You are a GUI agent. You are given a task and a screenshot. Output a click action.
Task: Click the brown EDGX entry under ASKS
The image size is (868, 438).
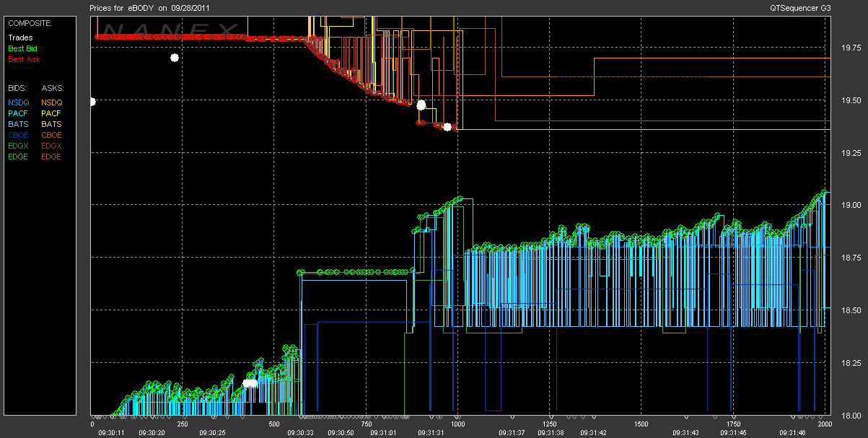(52, 146)
